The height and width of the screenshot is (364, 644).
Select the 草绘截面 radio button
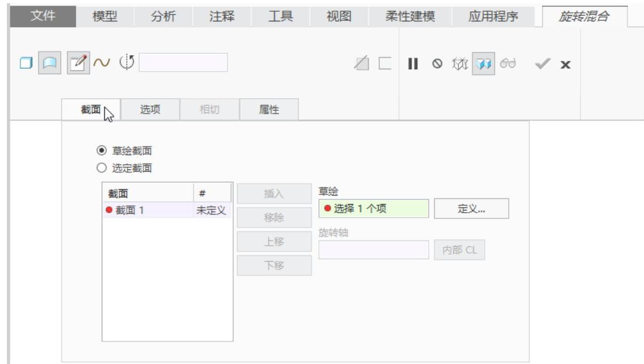tap(101, 151)
